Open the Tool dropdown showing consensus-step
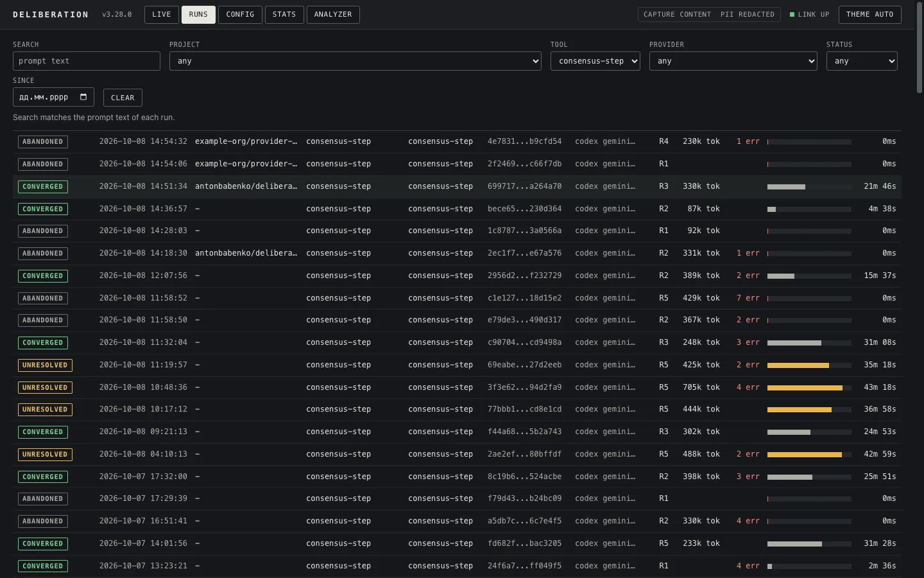 pyautogui.click(x=595, y=61)
